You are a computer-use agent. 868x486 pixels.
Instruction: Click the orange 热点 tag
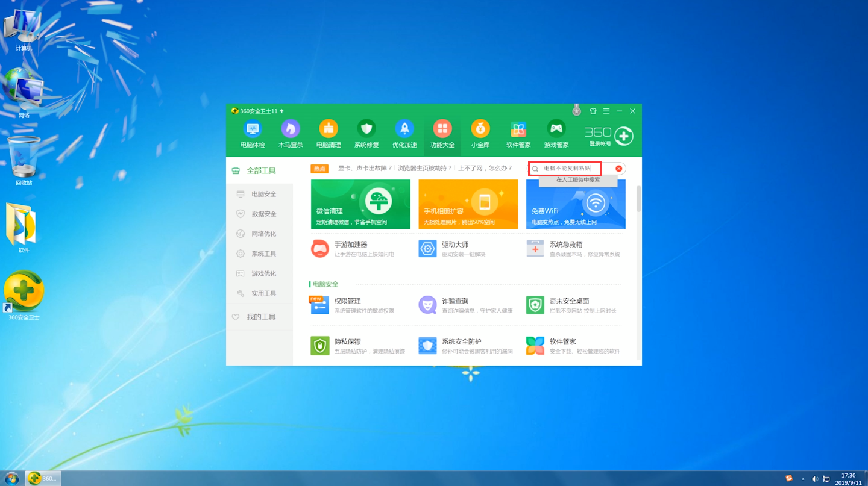[319, 169]
